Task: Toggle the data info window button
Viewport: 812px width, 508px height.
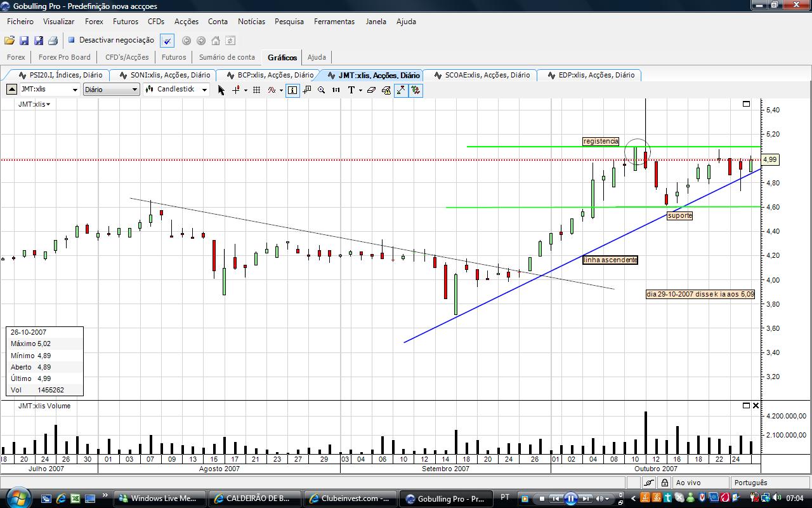Action: click(x=292, y=90)
